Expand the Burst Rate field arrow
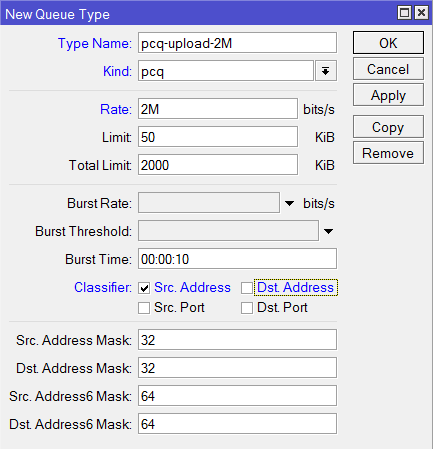The height and width of the screenshot is (449, 433). tap(289, 203)
